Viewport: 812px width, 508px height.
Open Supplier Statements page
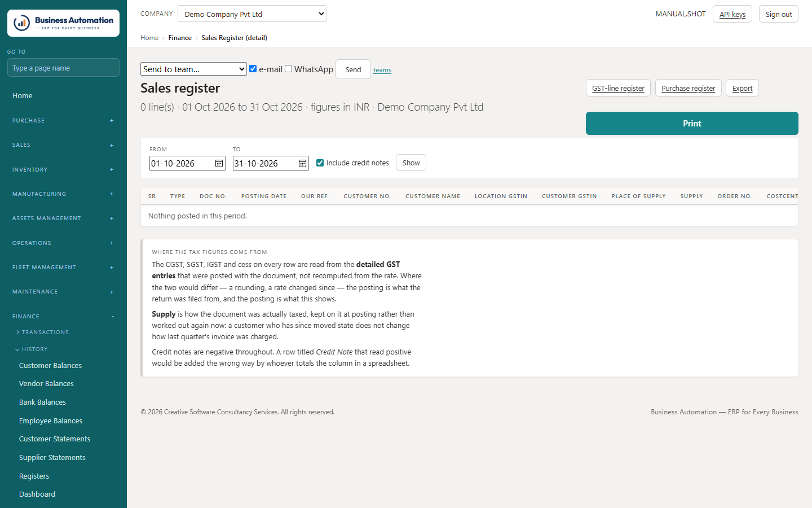[x=52, y=458]
